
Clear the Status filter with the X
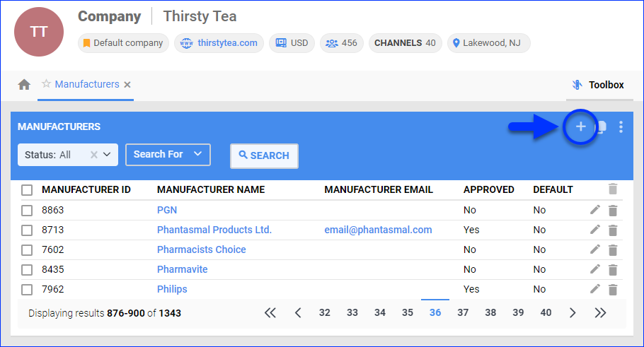coord(93,155)
